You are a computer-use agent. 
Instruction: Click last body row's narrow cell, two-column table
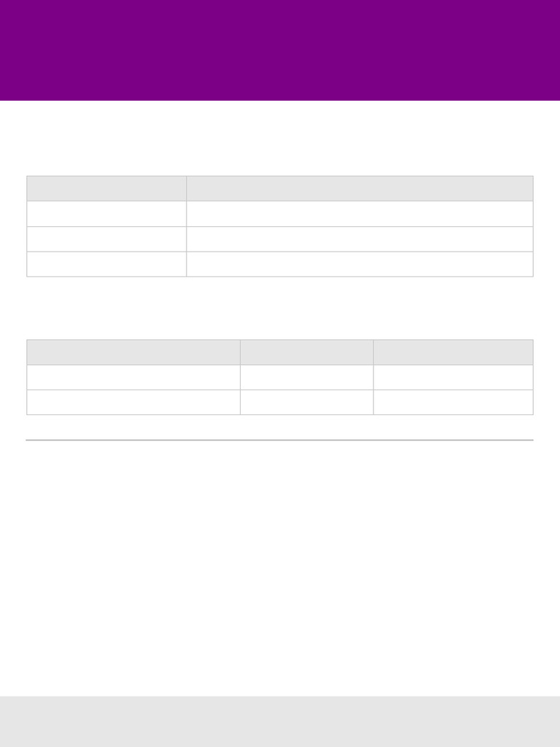click(106, 264)
